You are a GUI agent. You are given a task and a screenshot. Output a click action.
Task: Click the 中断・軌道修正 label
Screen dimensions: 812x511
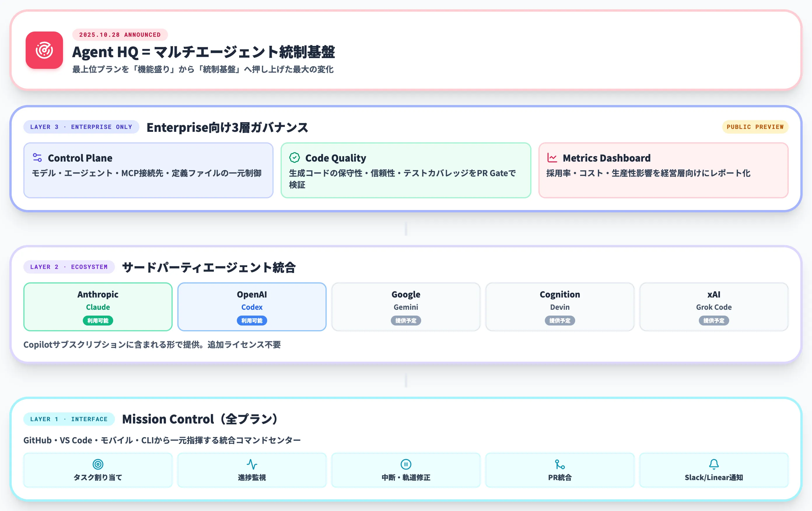coord(406,477)
